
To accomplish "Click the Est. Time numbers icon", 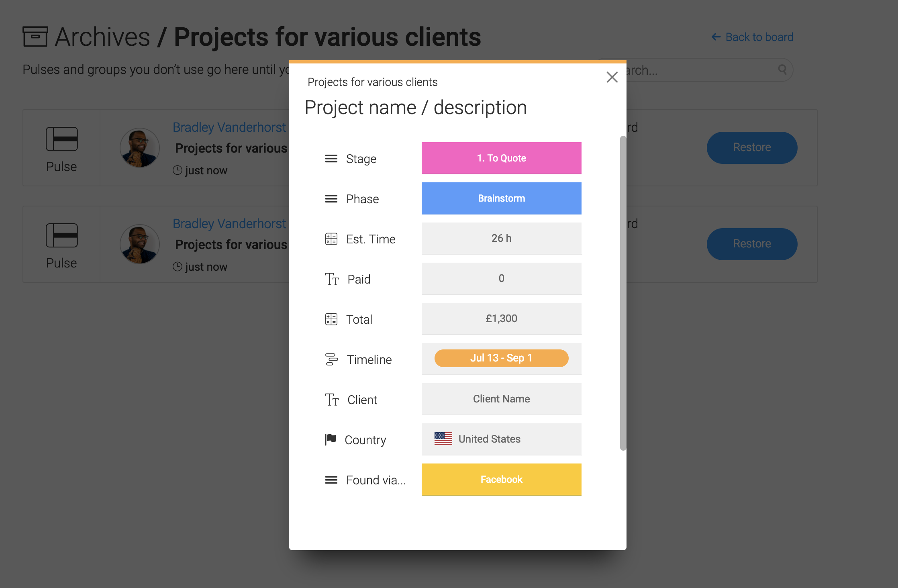I will click(331, 239).
